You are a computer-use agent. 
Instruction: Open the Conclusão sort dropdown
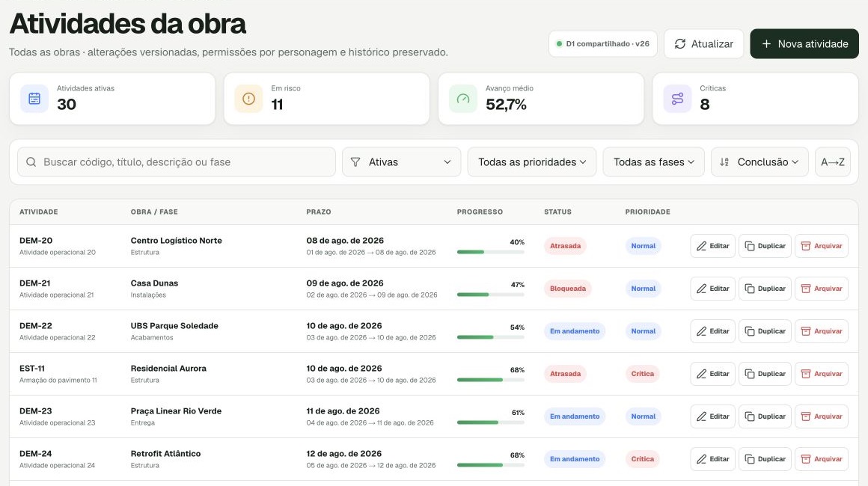coord(759,162)
